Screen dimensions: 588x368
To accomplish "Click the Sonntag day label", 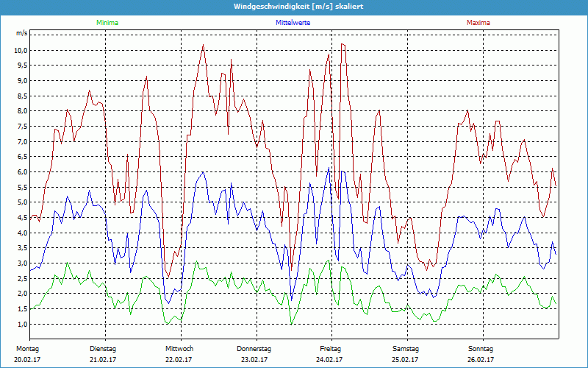I will [481, 349].
